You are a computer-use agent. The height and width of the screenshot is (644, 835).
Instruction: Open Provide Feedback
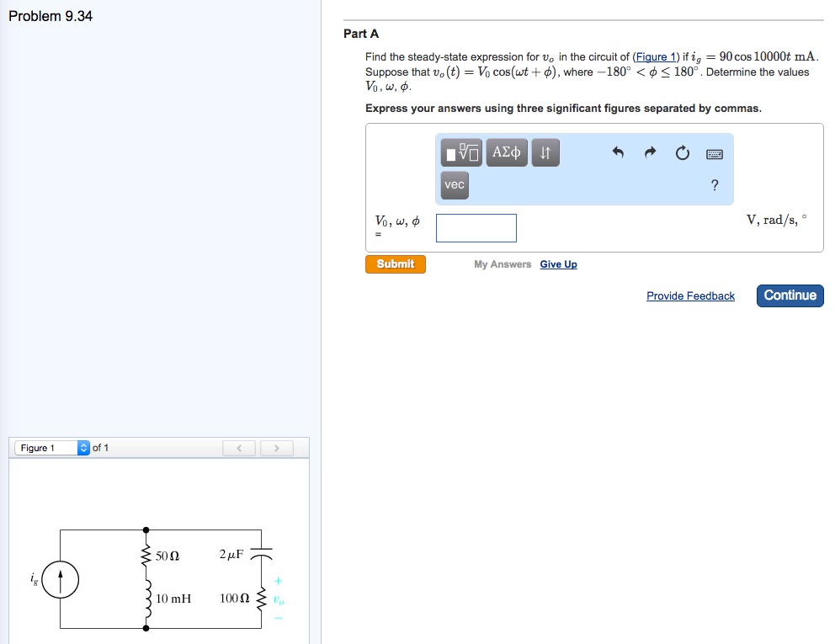click(x=690, y=295)
